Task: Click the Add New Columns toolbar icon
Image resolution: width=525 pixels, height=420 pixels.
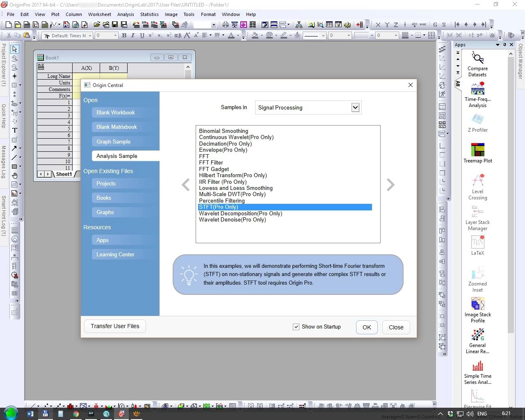Action: click(x=359, y=25)
